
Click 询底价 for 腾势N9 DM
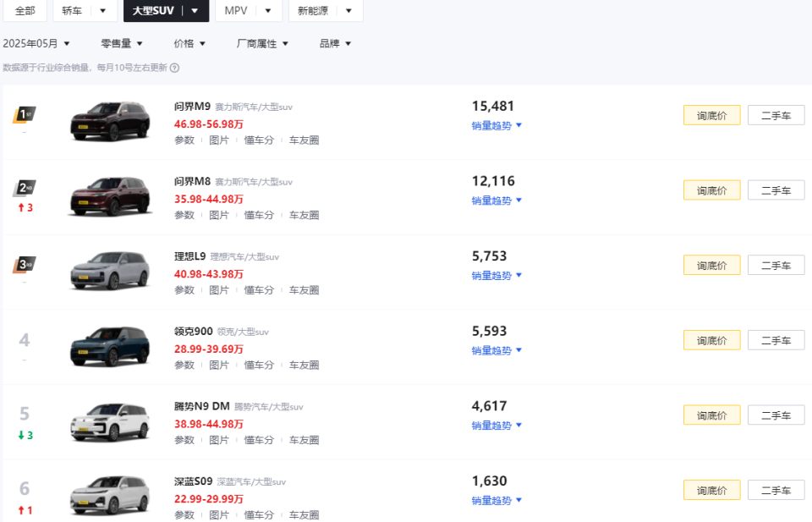711,415
